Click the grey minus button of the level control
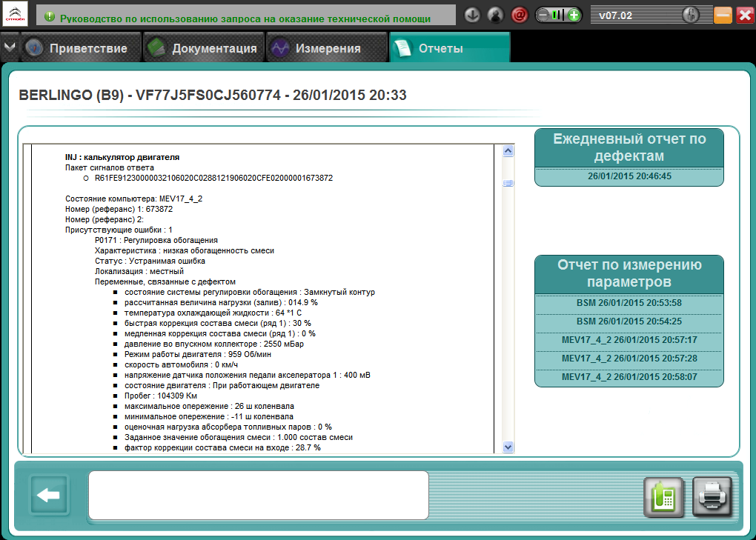The width and height of the screenshot is (756, 540). point(543,16)
